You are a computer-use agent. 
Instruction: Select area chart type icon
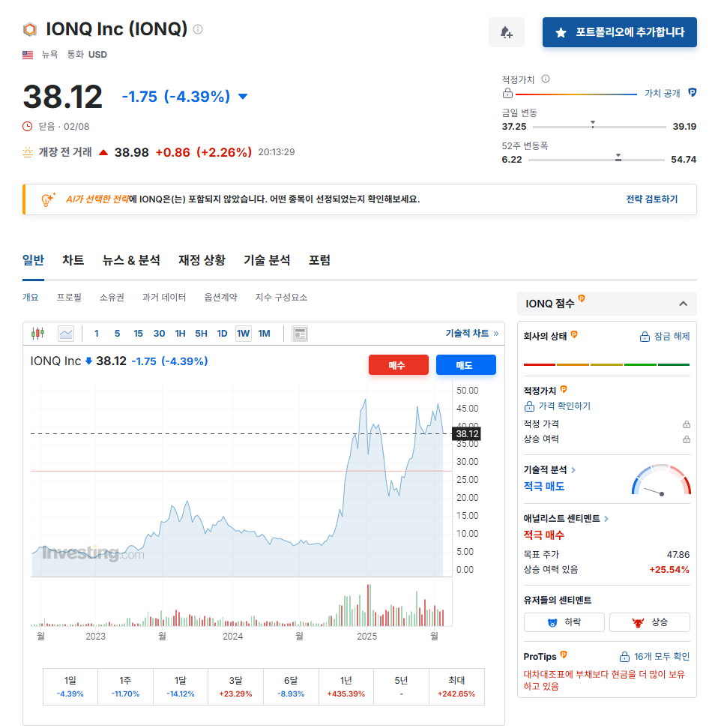pos(66,334)
